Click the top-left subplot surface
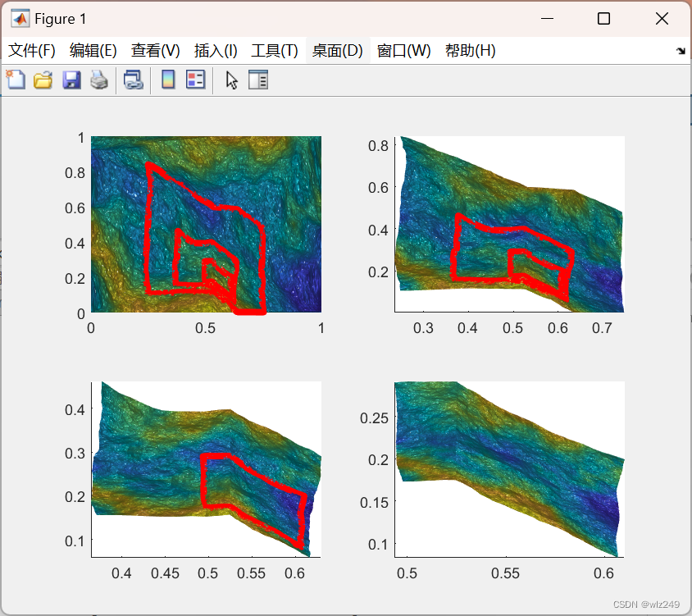 point(206,224)
